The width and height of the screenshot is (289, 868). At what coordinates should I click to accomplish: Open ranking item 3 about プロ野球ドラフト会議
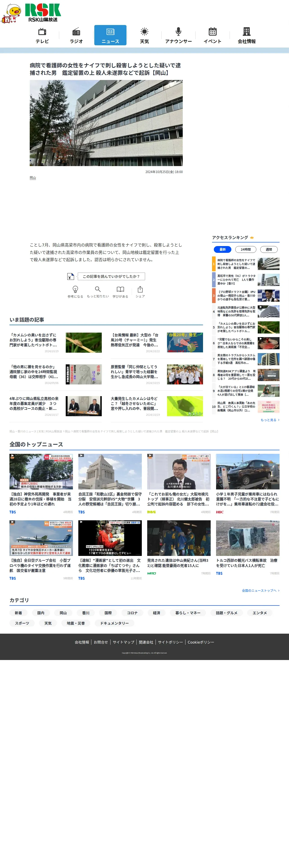(246, 295)
